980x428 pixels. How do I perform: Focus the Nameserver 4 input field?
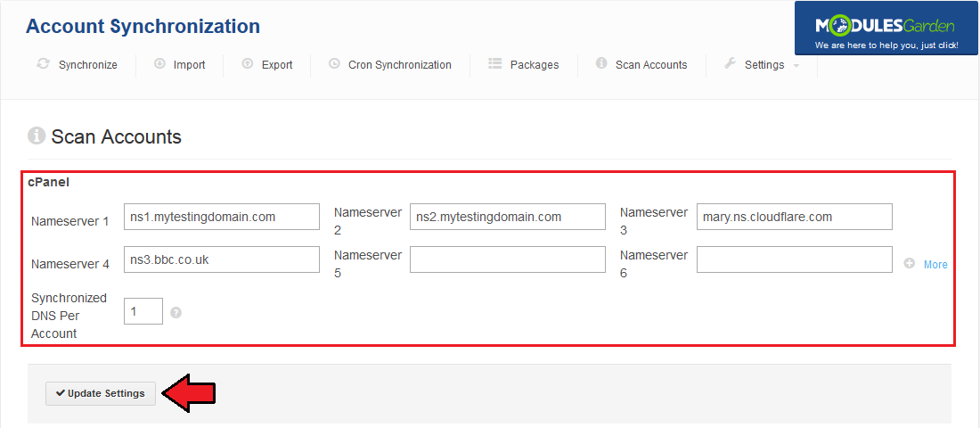click(222, 259)
